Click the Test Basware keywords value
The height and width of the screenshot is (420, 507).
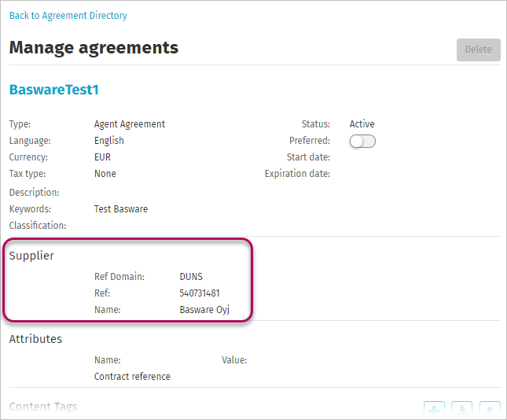point(121,209)
